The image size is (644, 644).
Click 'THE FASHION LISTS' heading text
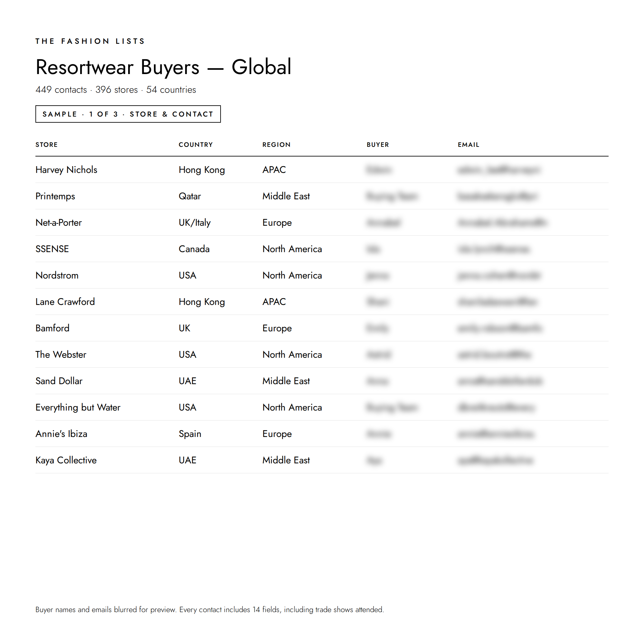click(x=90, y=41)
